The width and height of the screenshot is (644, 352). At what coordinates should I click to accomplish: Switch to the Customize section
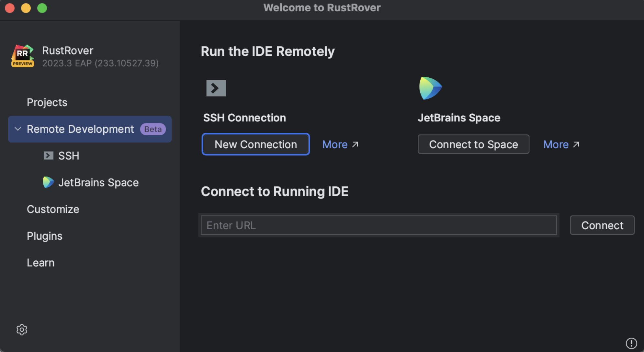coord(53,209)
